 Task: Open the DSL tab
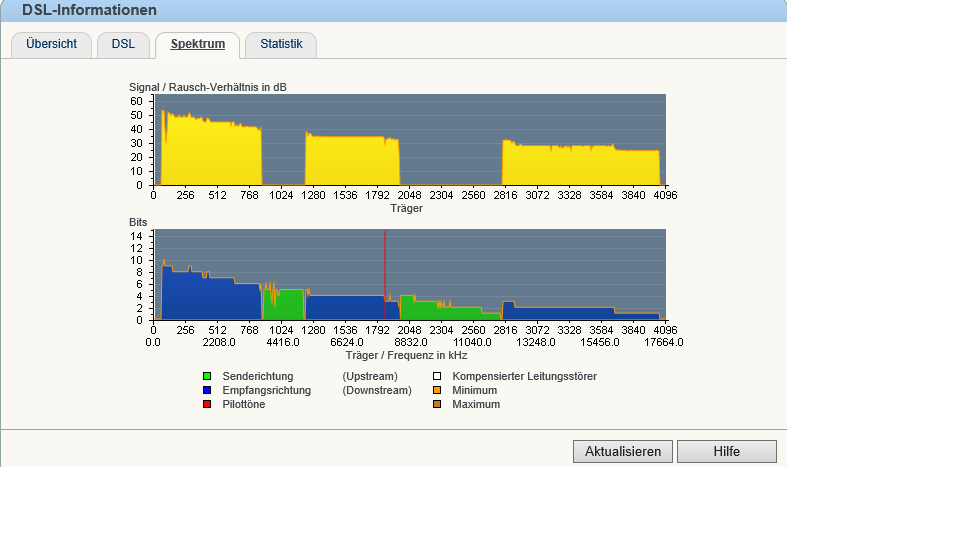pyautogui.click(x=123, y=45)
